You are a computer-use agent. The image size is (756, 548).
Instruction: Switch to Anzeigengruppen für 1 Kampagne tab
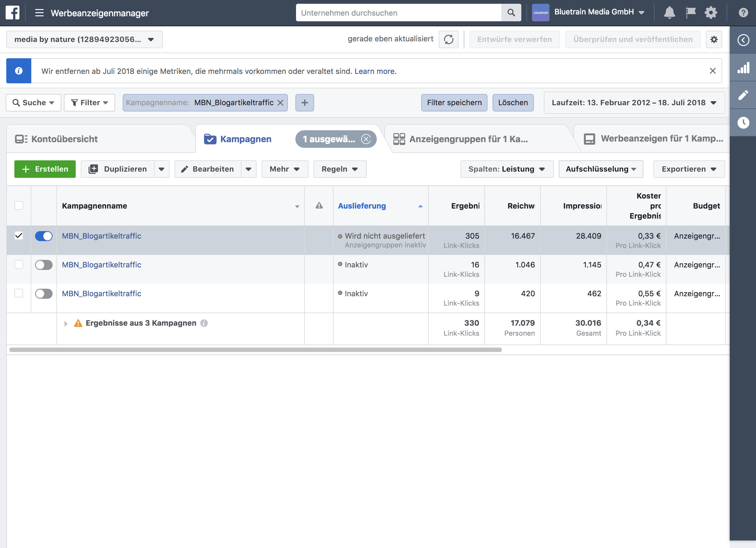click(x=468, y=139)
